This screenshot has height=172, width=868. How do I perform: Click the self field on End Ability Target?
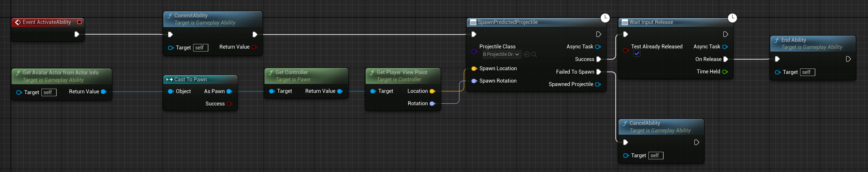pyautogui.click(x=808, y=72)
